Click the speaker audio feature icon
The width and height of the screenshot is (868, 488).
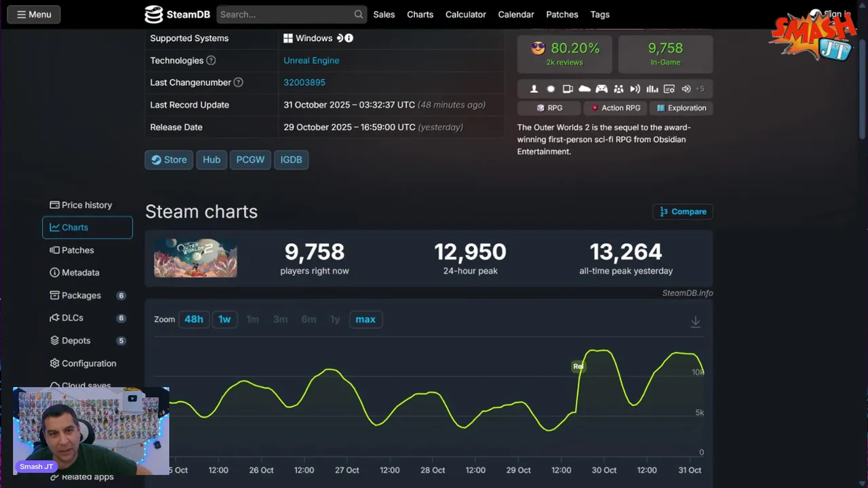pos(686,89)
